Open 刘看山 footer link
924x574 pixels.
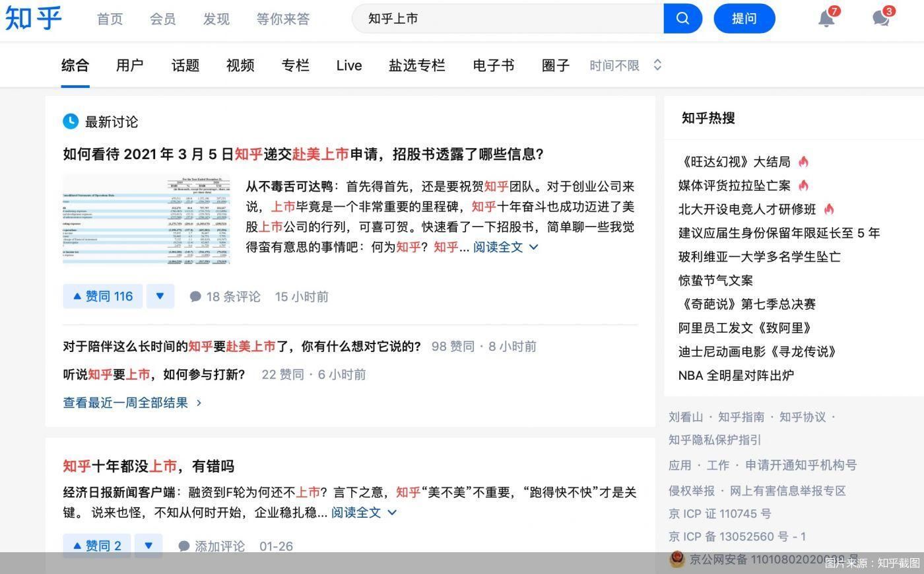point(686,417)
